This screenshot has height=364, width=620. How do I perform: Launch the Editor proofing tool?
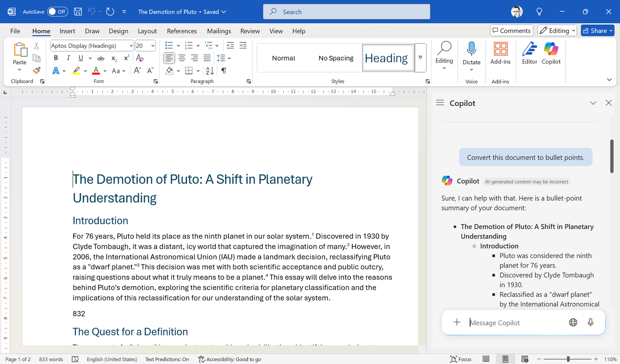click(529, 53)
